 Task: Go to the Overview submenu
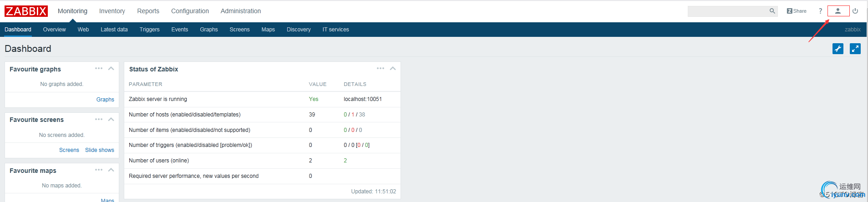(x=54, y=30)
